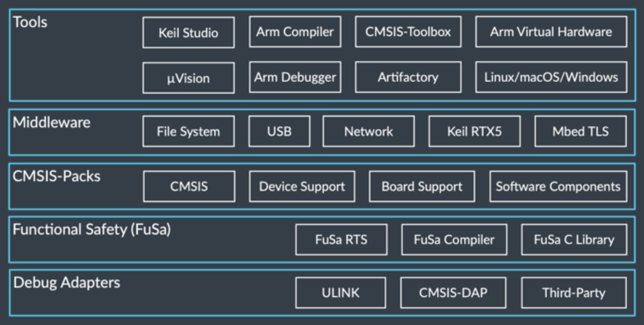Click the Tools section label
644x325 pixels.
[x=30, y=22]
